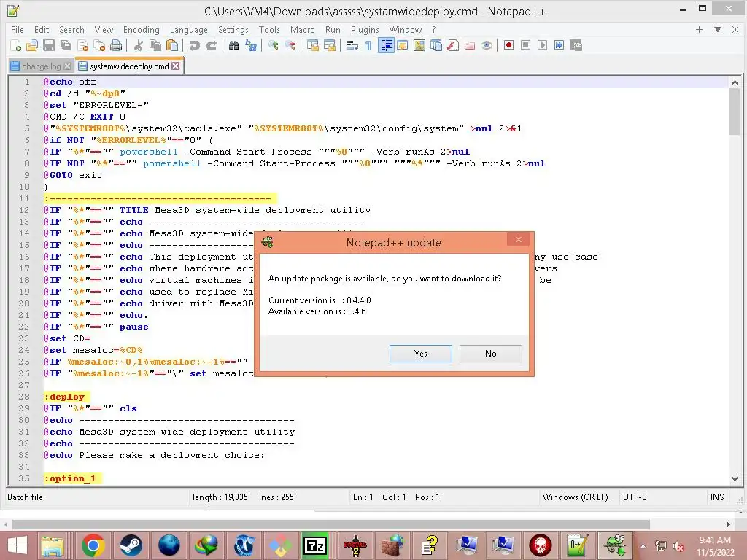
Task: Click the UTF-8 encoding status entry
Action: [x=635, y=497]
